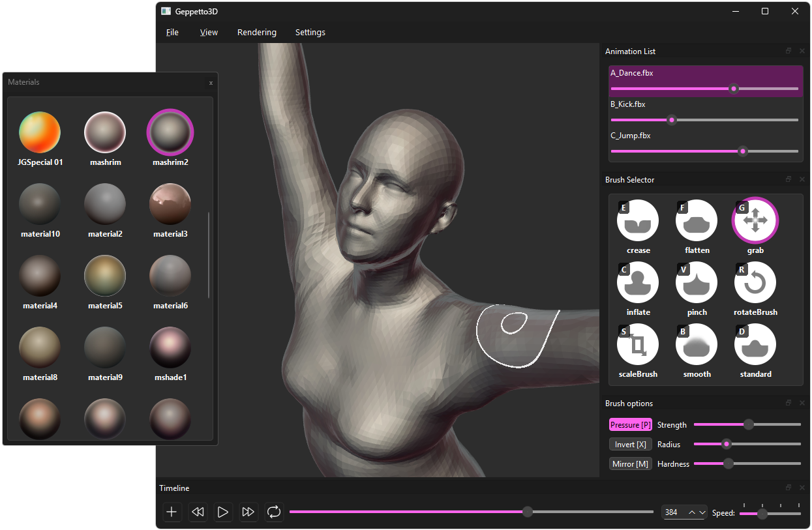Close the Brush Selector panel
The height and width of the screenshot is (530, 812).
pos(802,179)
